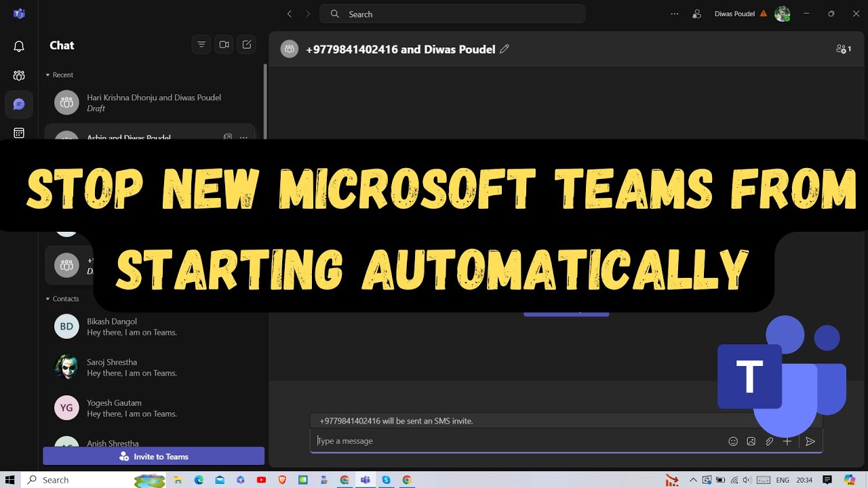This screenshot has width=868, height=488.
Task: Open more message actions plus icon
Action: click(787, 441)
